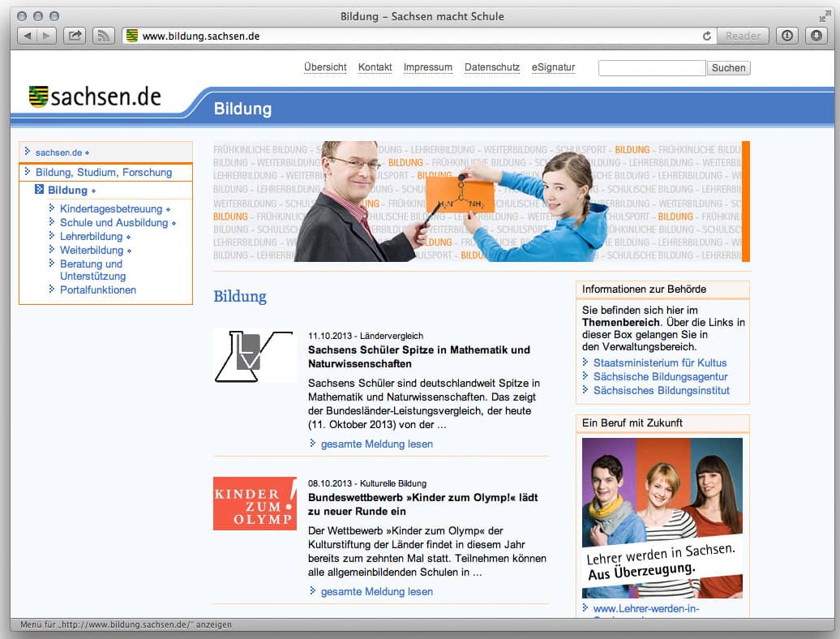Click the sachsen.de coat of arms logo
This screenshot has height=639, width=840.
click(38, 96)
